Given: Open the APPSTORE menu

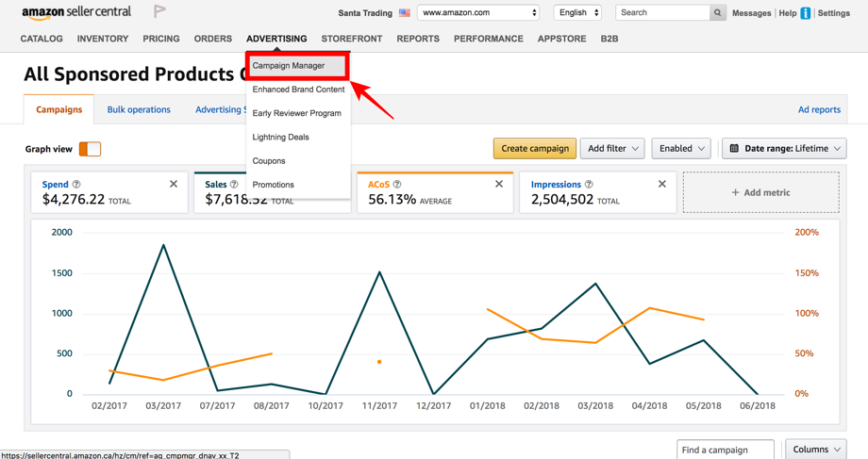Looking at the screenshot, I should 562,39.
